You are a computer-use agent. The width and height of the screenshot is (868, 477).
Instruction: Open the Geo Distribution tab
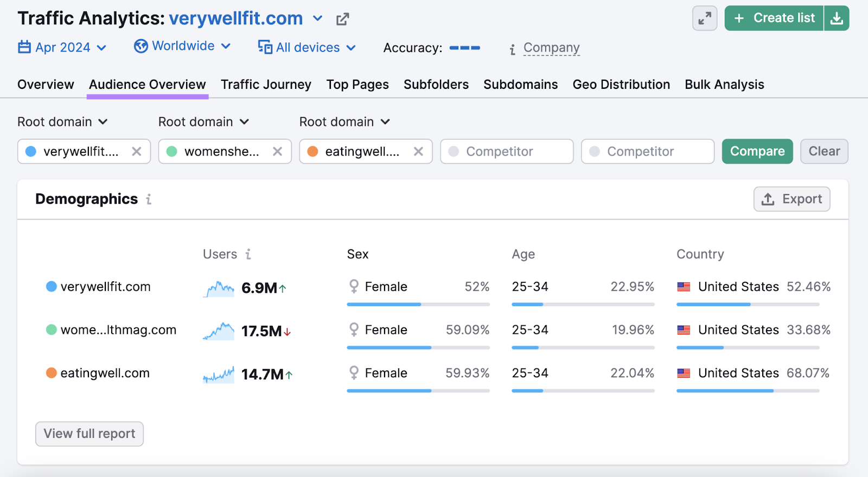coord(621,85)
